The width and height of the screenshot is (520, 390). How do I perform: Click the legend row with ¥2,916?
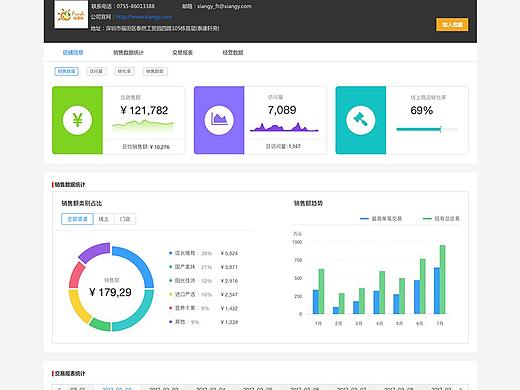click(203, 281)
